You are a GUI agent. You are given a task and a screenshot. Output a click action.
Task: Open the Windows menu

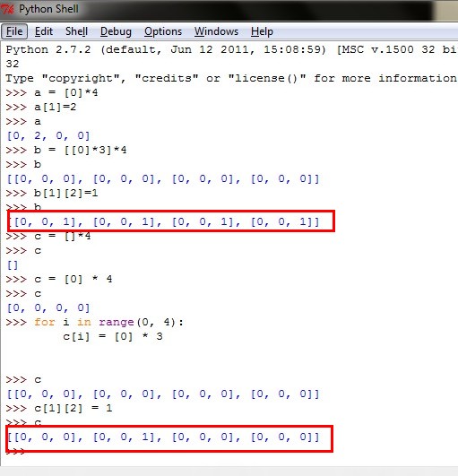pyautogui.click(x=216, y=31)
